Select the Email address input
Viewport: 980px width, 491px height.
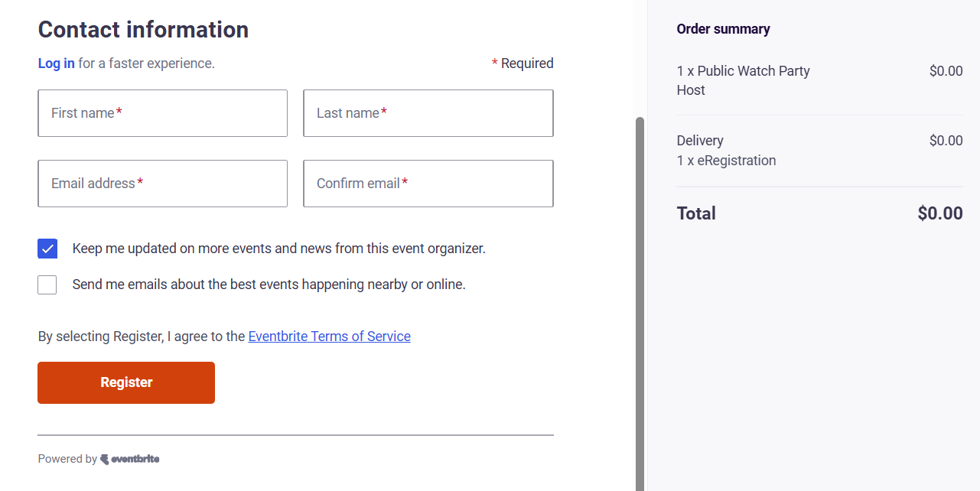[x=162, y=184]
